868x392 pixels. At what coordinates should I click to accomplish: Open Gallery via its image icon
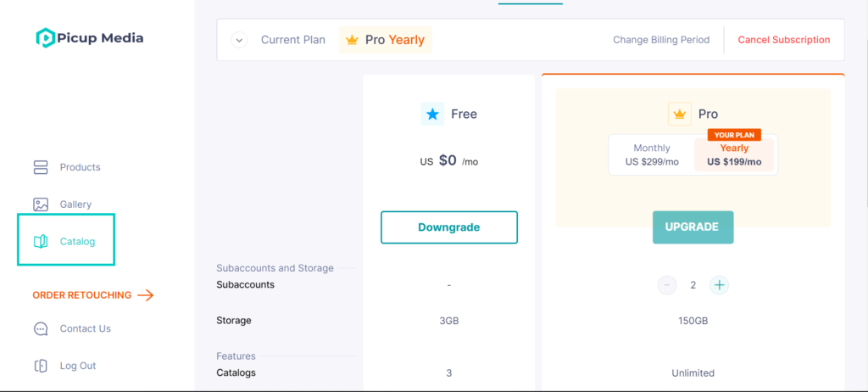pos(41,204)
